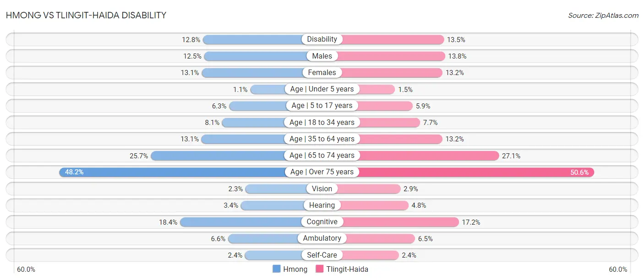Select the Hmong 25.7% bar
The image size is (644, 280).
point(236,156)
